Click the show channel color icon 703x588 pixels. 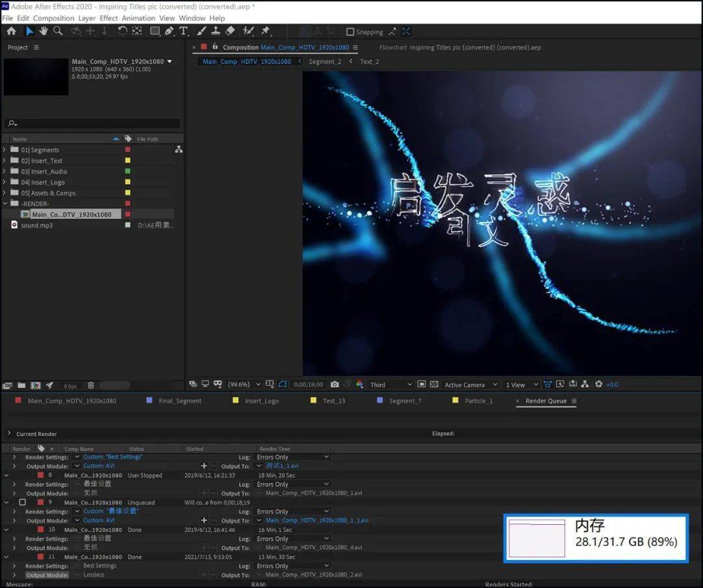(x=359, y=384)
